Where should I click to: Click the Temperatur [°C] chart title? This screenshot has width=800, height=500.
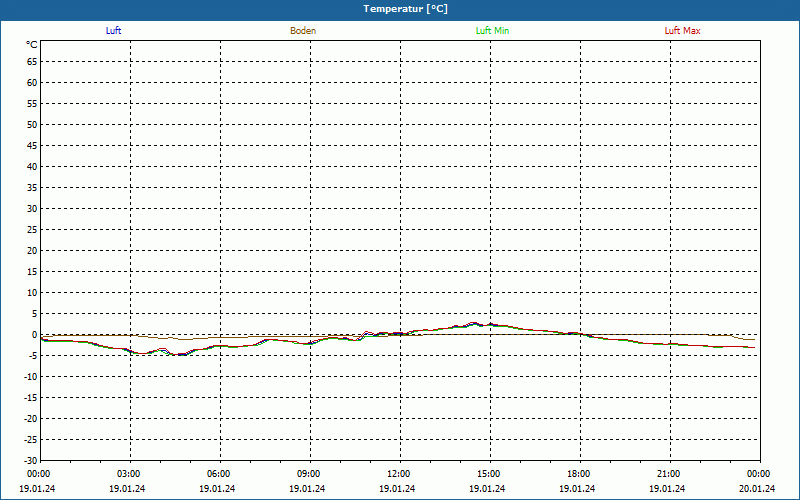click(x=406, y=9)
